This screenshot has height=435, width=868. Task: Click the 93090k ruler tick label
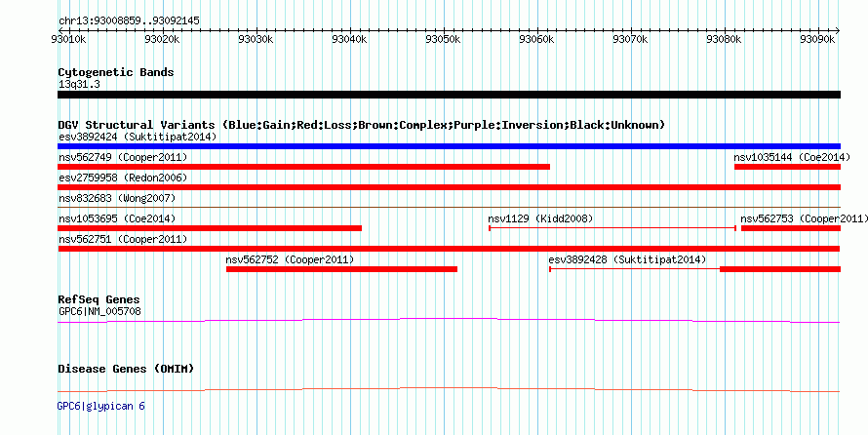coord(818,40)
